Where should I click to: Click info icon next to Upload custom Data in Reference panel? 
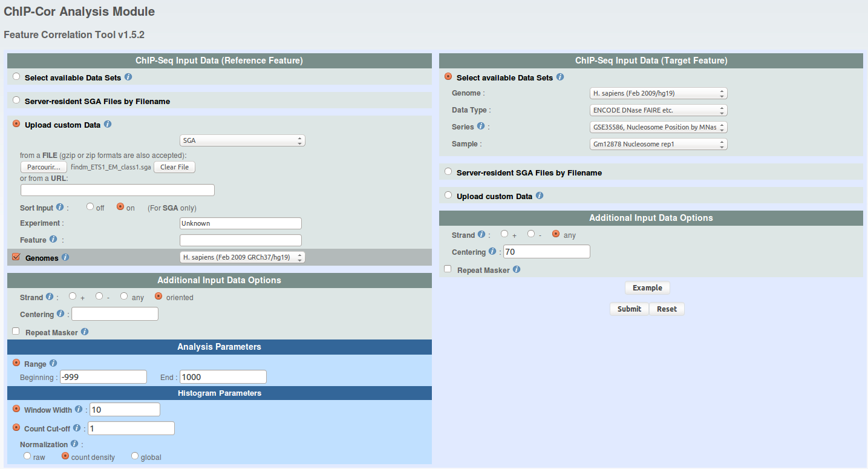tap(108, 125)
